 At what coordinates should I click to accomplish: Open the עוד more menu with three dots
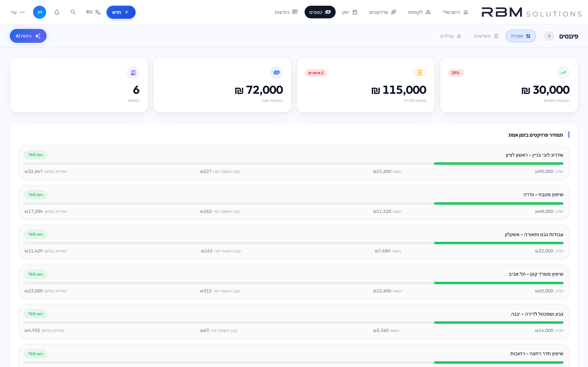tap(18, 12)
